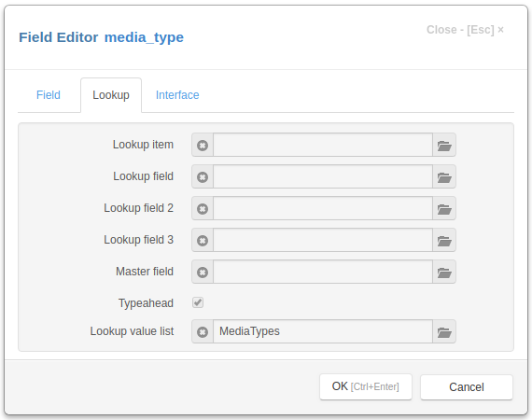Screen dimensions: 532x420
Task: Close the dialog via Close - [Esc]
Action: (x=465, y=30)
